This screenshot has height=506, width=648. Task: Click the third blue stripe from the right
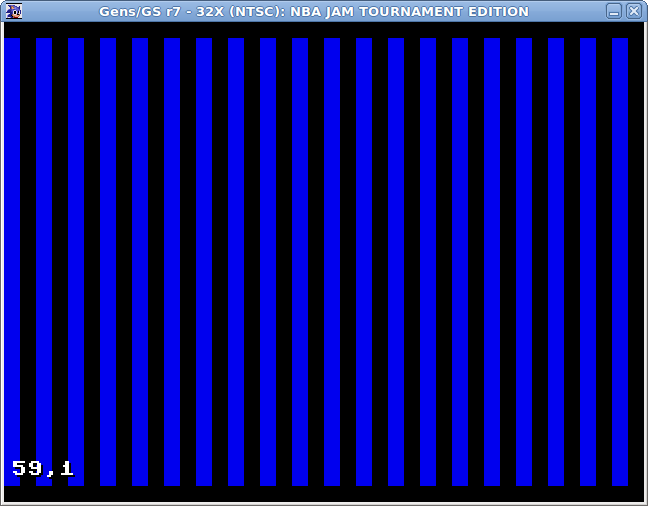click(x=556, y=250)
